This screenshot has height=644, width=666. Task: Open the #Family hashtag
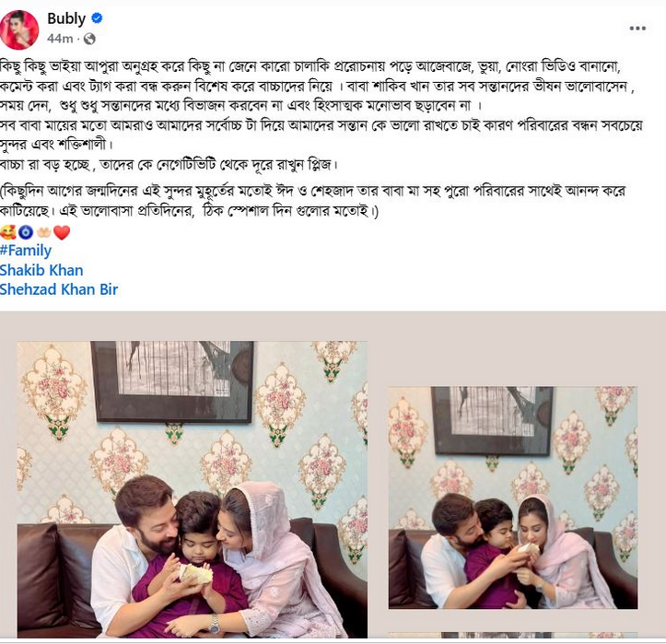coord(26,251)
